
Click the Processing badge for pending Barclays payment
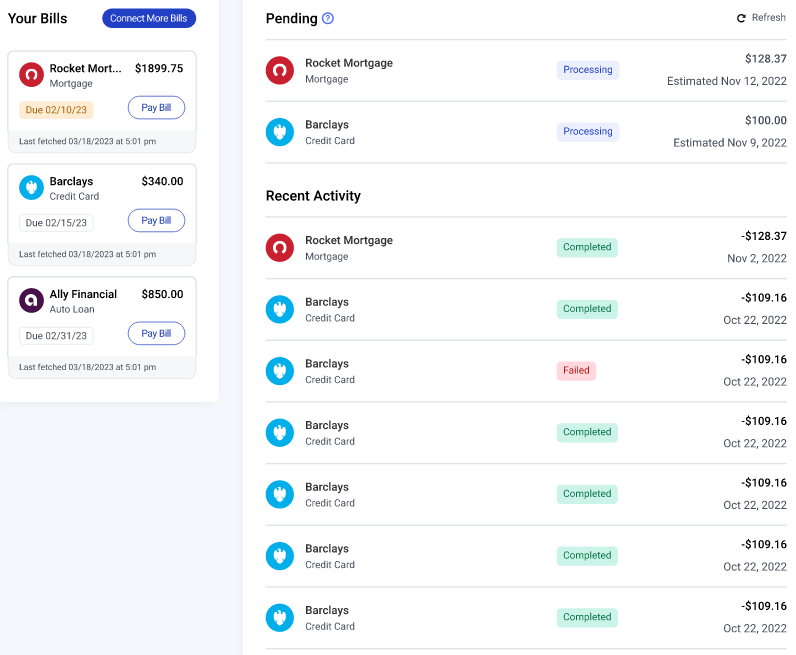point(588,132)
